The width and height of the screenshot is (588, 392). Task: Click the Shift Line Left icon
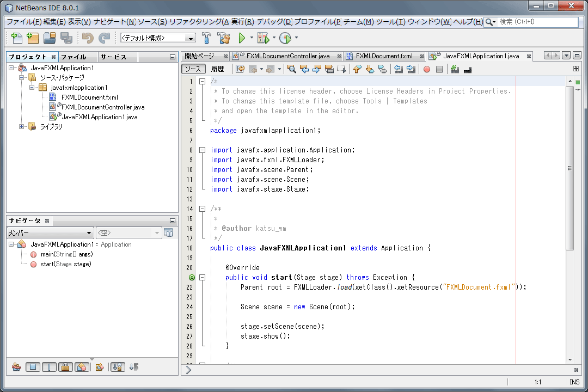399,69
